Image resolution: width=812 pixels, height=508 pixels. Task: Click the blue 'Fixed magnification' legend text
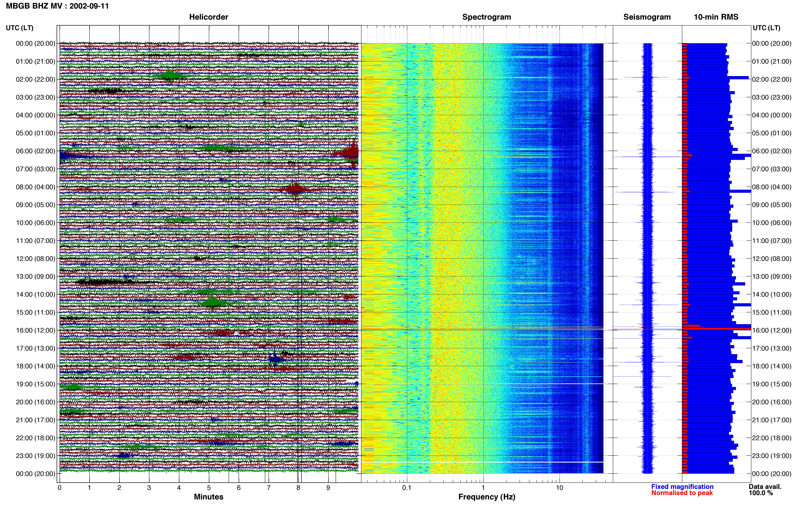(x=682, y=487)
